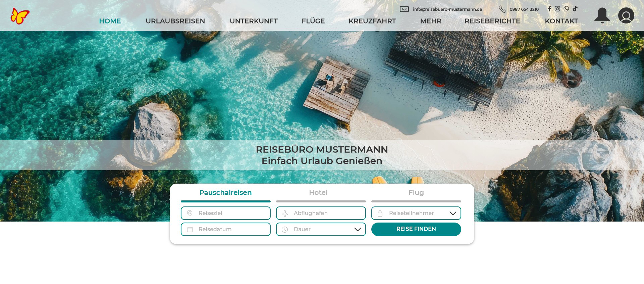Viewport: 644px width, 284px height.
Task: Expand the Dauer dropdown
Action: [321, 229]
